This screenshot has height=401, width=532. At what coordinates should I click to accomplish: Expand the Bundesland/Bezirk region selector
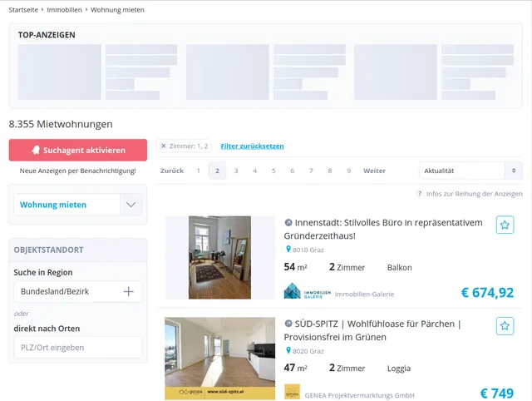pyautogui.click(x=77, y=292)
